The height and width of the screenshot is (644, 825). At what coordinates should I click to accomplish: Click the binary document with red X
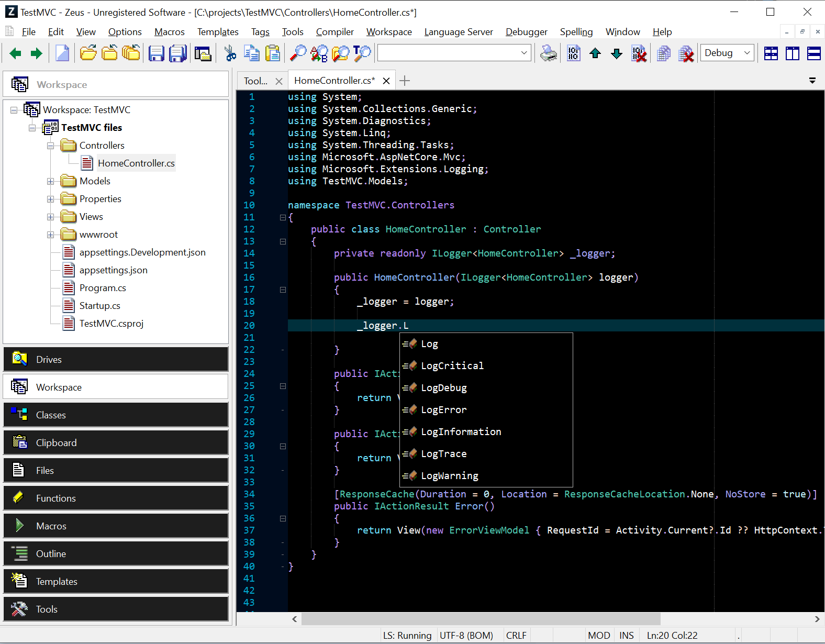639,53
